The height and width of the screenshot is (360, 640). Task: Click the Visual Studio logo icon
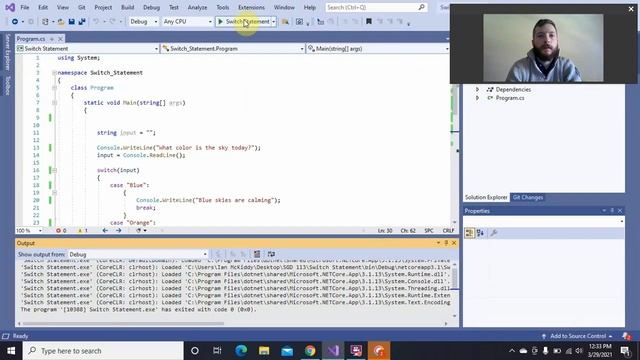tap(10, 7)
